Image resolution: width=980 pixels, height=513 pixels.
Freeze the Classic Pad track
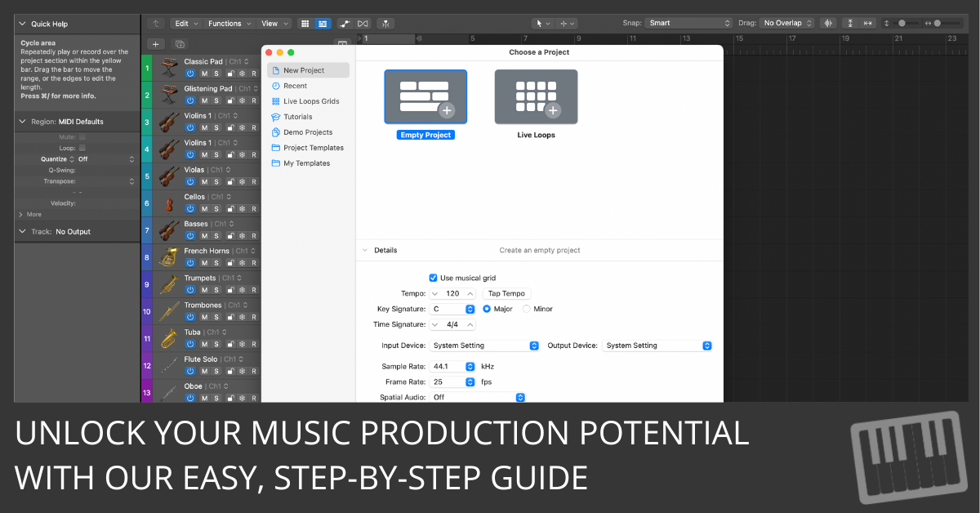[x=242, y=73]
